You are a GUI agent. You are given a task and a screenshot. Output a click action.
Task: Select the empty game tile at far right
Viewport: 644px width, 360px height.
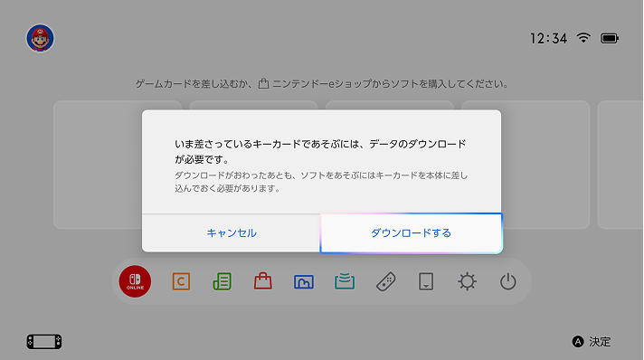[x=620, y=165]
